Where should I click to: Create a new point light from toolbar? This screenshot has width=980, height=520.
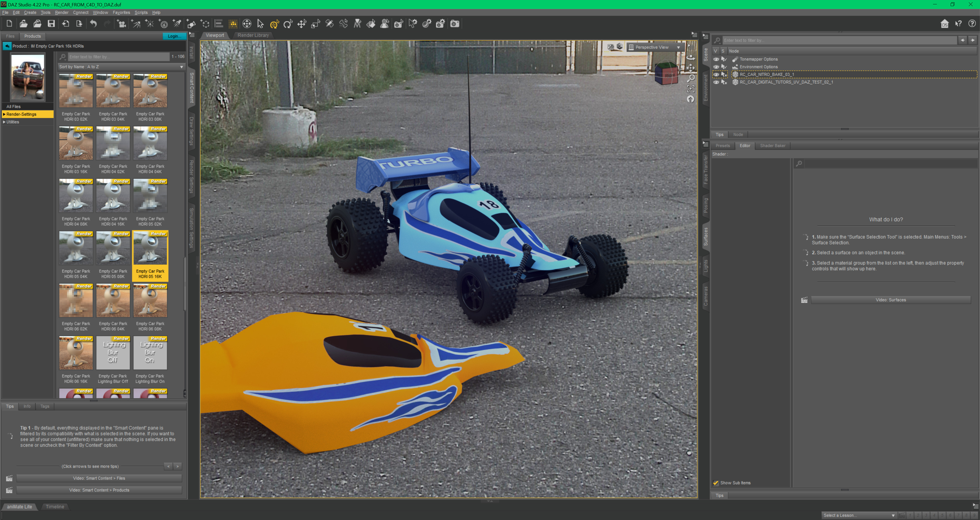(x=150, y=24)
